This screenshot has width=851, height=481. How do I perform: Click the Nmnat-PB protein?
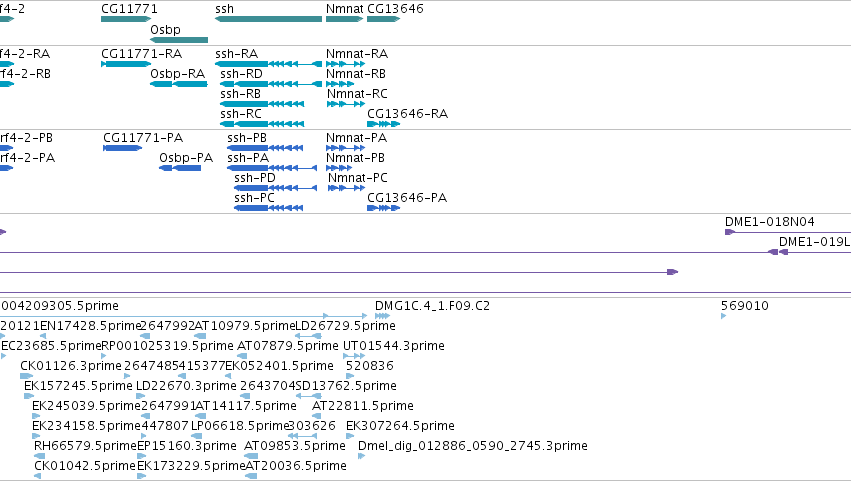tap(339, 168)
